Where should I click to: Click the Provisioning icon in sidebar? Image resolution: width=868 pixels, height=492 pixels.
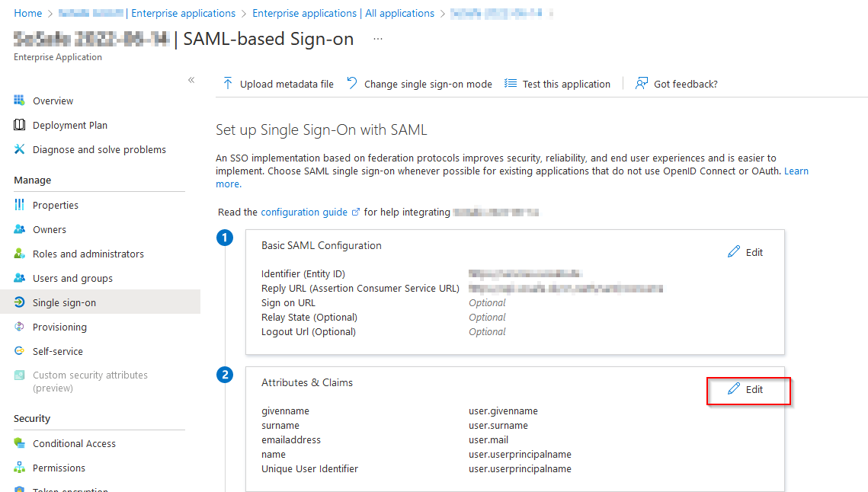(x=20, y=327)
